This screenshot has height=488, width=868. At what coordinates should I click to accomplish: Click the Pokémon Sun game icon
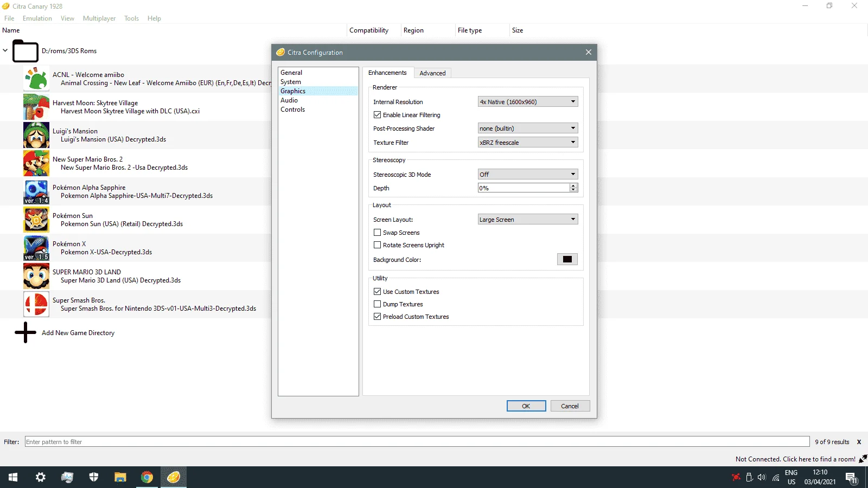coord(36,220)
